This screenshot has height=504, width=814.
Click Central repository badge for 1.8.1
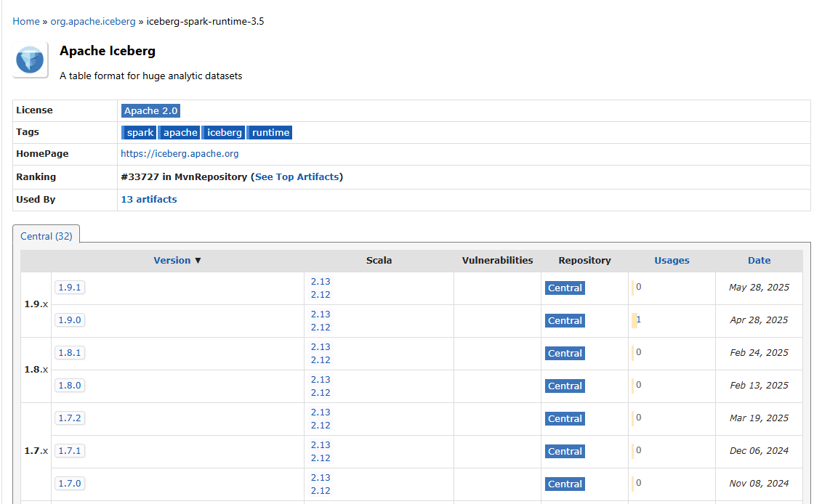click(565, 353)
